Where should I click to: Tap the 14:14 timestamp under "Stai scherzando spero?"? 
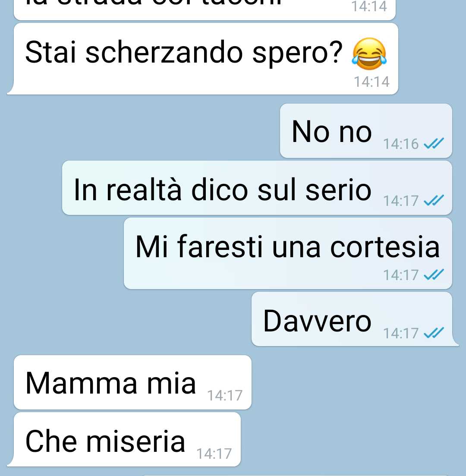(372, 82)
